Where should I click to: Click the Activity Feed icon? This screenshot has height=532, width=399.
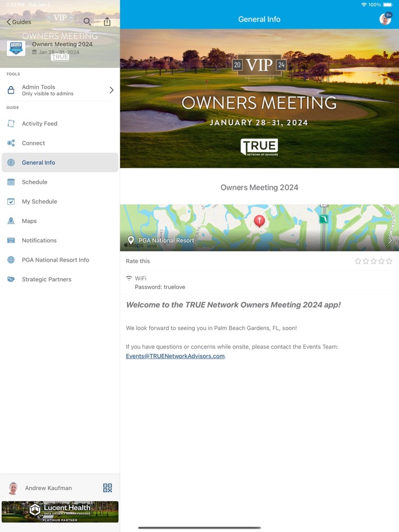pos(11,124)
